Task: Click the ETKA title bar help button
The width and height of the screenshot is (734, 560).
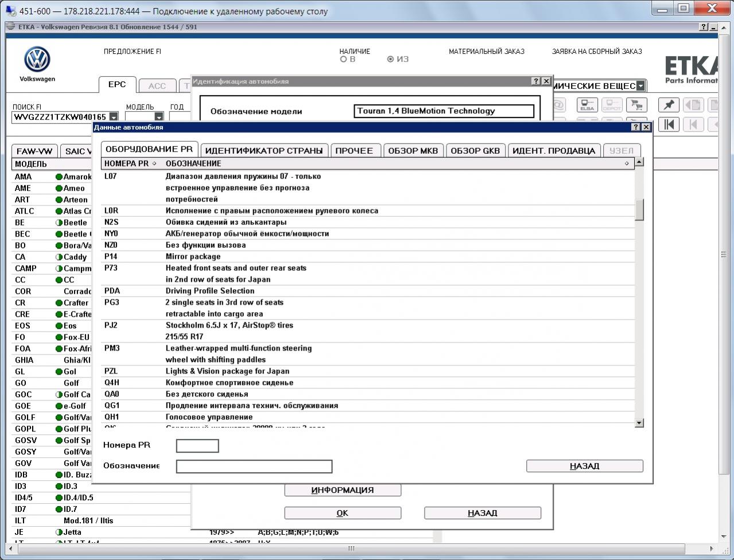Action: click(x=704, y=27)
